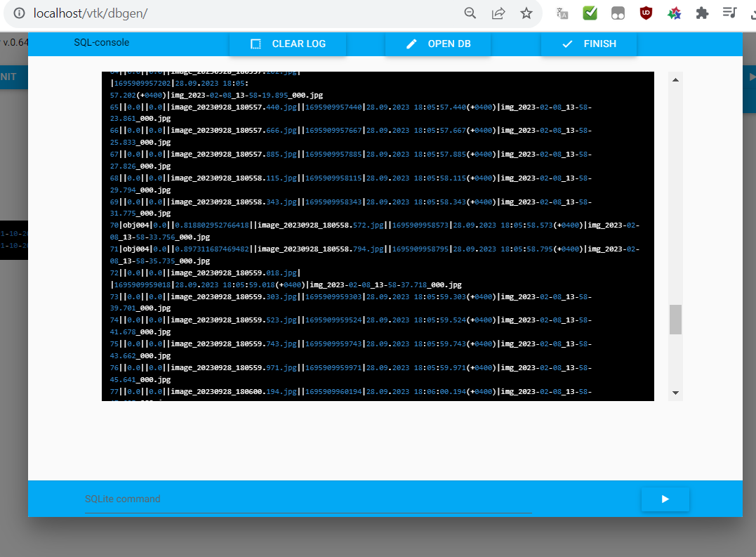Click the SQLite command input field

click(x=307, y=499)
